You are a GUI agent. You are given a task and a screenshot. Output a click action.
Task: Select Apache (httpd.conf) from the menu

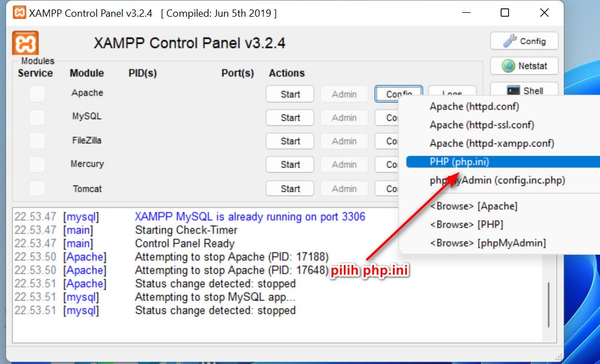click(474, 106)
